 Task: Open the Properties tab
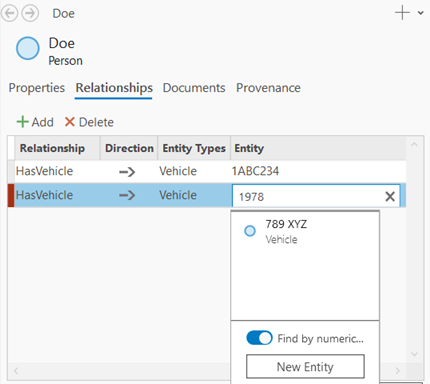point(37,88)
